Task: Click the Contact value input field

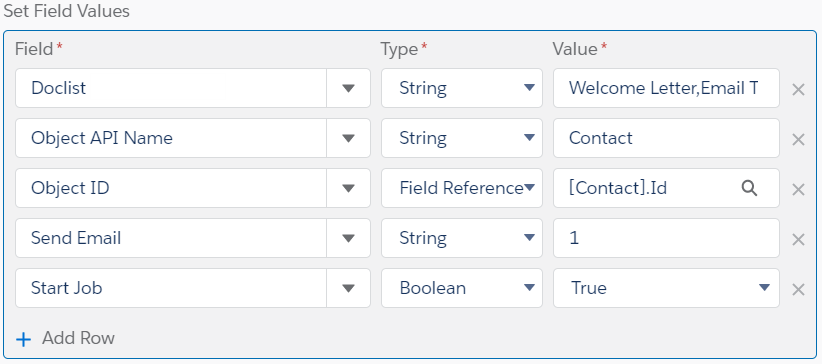Action: click(x=666, y=138)
